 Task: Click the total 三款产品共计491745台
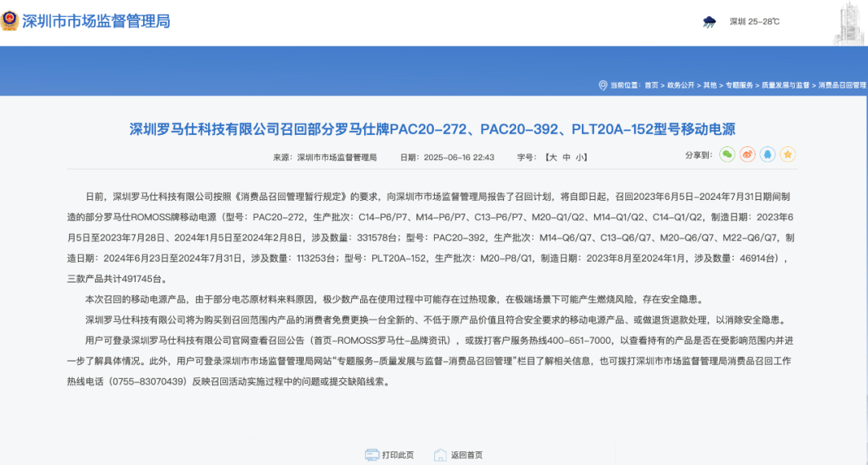click(x=117, y=279)
